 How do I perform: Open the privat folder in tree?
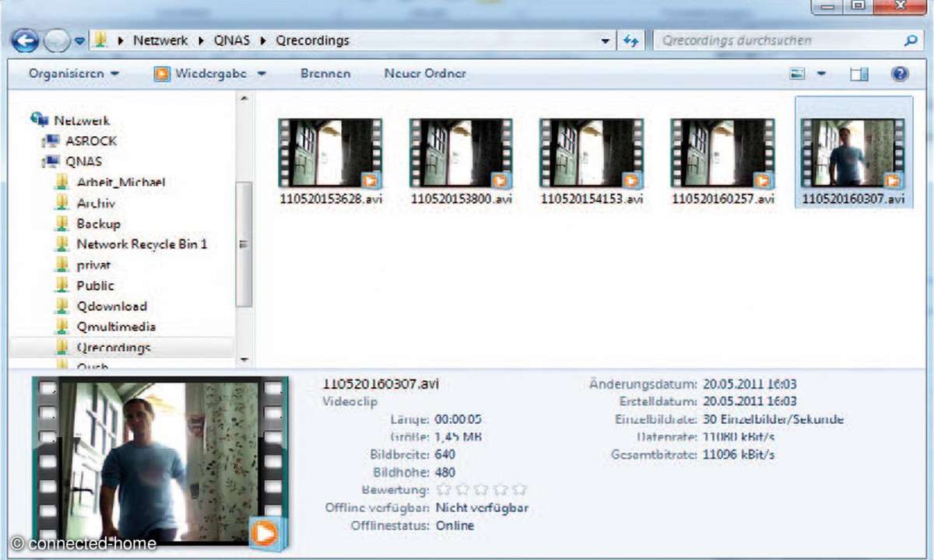tap(94, 265)
